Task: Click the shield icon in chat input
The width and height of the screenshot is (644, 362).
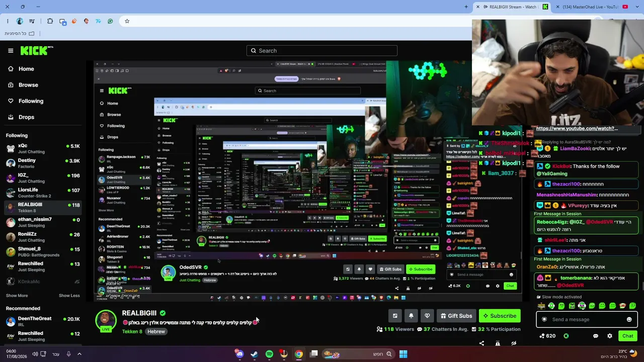Action: tap(544, 319)
